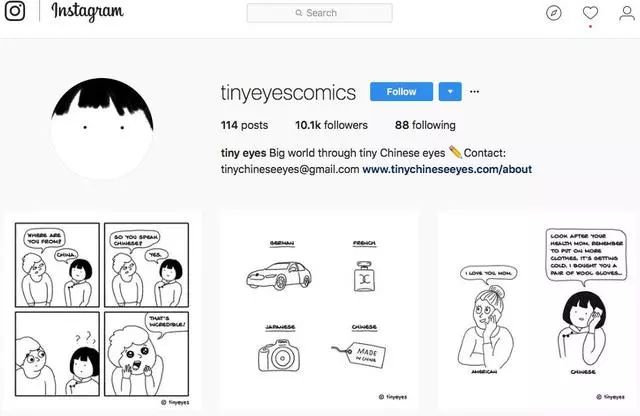The height and width of the screenshot is (416, 640).
Task: Open the tinychineseeyes.com/about website link
Action: pos(447,169)
